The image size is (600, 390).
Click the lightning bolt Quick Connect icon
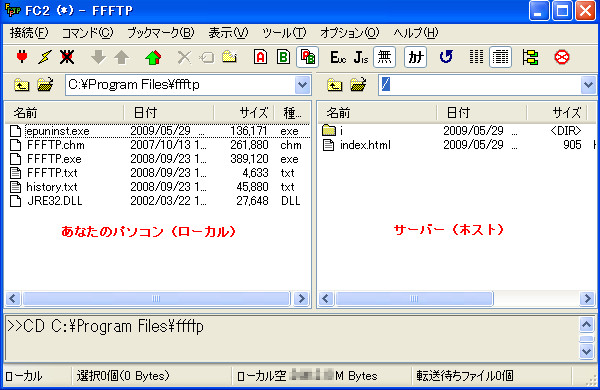coord(44,57)
